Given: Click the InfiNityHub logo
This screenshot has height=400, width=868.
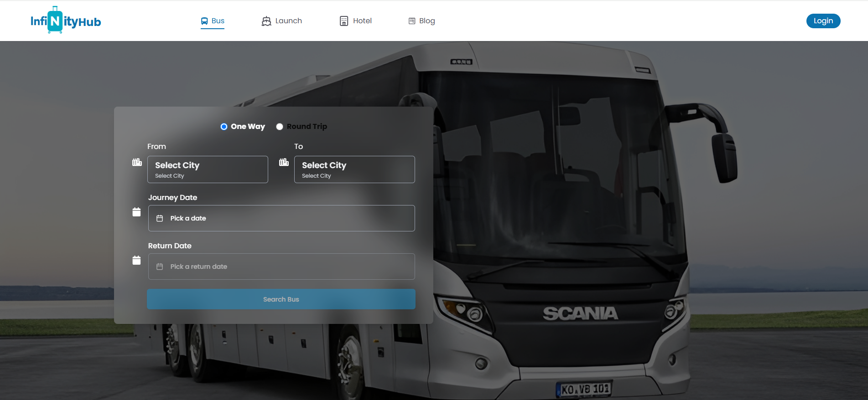Looking at the screenshot, I should click(66, 20).
